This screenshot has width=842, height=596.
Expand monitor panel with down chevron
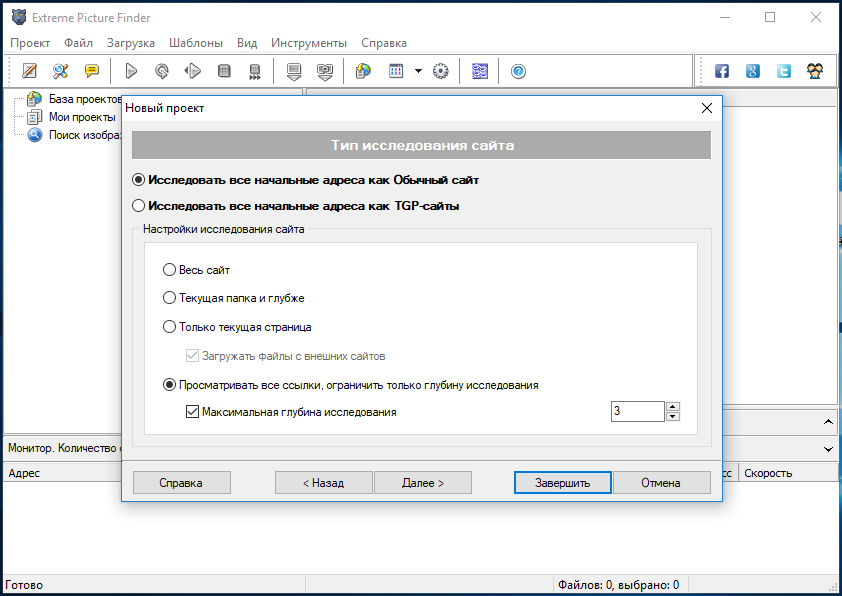(828, 448)
